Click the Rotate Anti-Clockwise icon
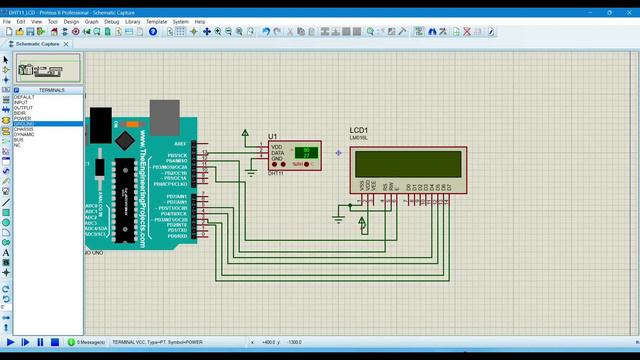 point(6,299)
